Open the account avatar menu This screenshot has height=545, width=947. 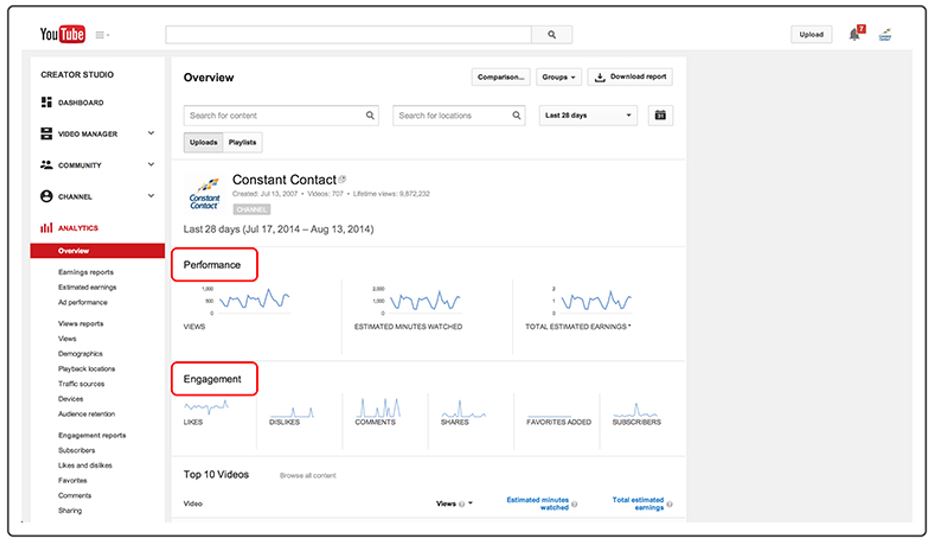[885, 35]
